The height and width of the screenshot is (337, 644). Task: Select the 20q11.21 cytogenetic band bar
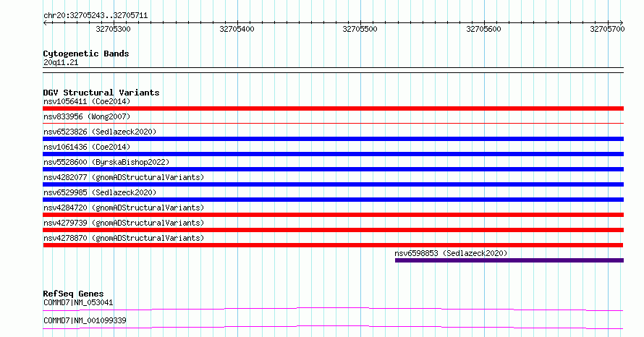(x=333, y=70)
